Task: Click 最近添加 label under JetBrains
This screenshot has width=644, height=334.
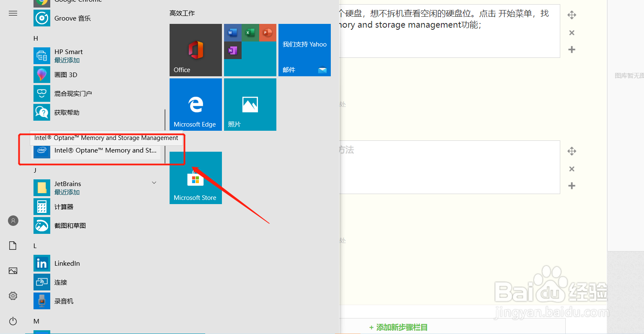Action: point(67,192)
